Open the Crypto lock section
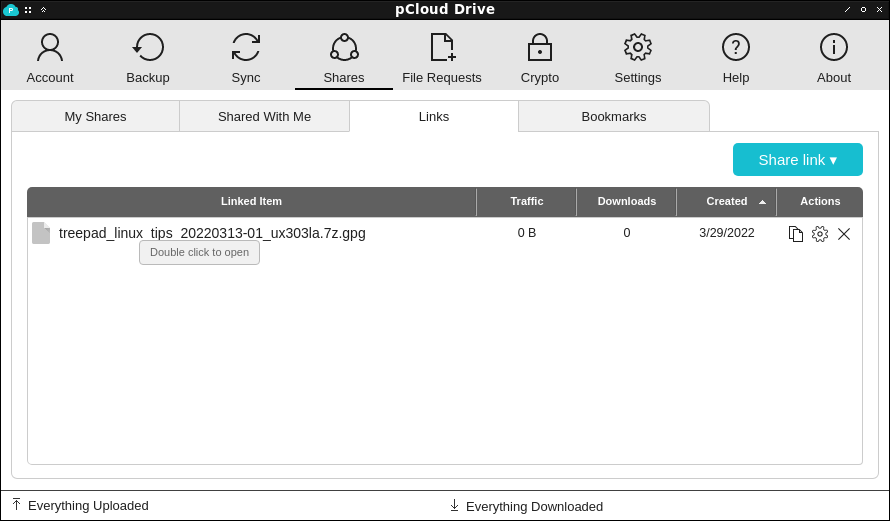 [x=540, y=58]
